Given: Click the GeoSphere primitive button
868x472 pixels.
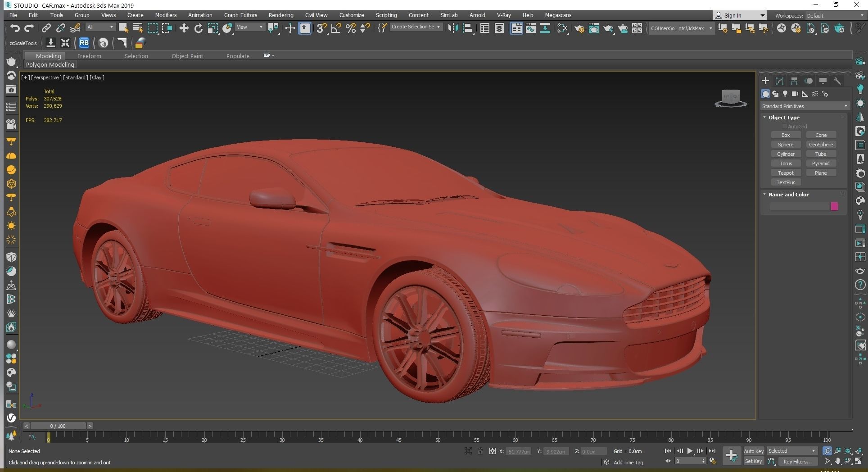Looking at the screenshot, I should pyautogui.click(x=821, y=145).
